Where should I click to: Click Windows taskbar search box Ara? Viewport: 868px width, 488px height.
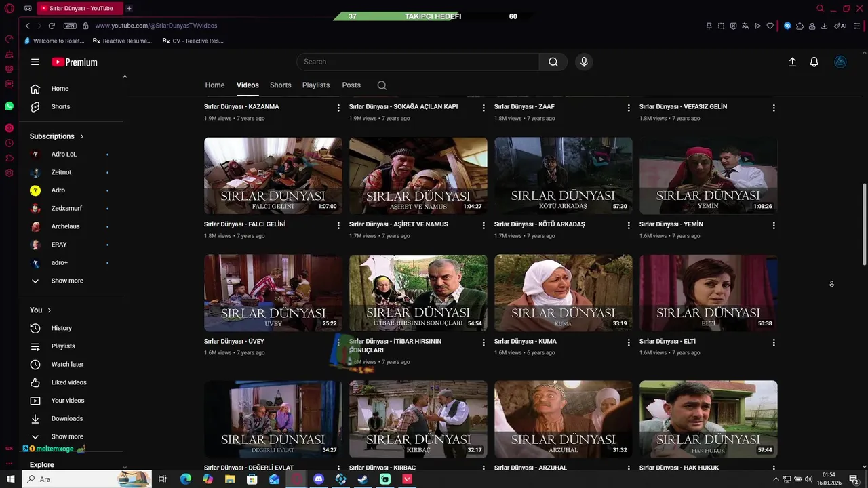86,479
